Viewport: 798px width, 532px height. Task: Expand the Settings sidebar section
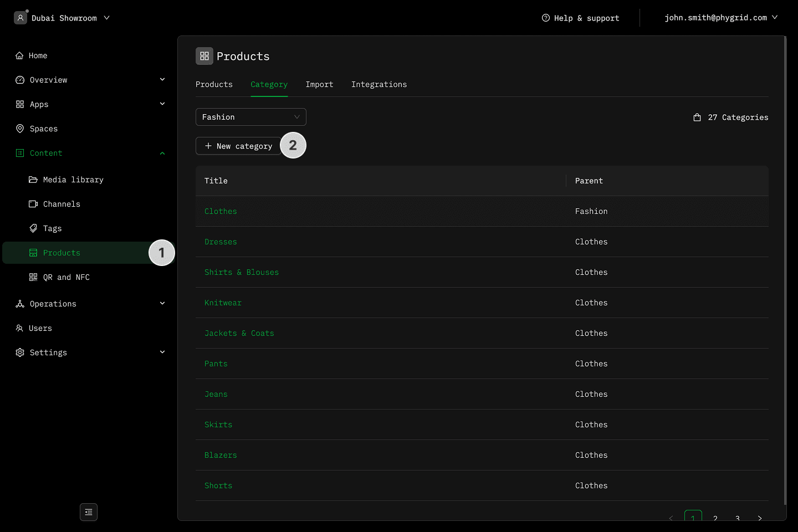[162, 352]
